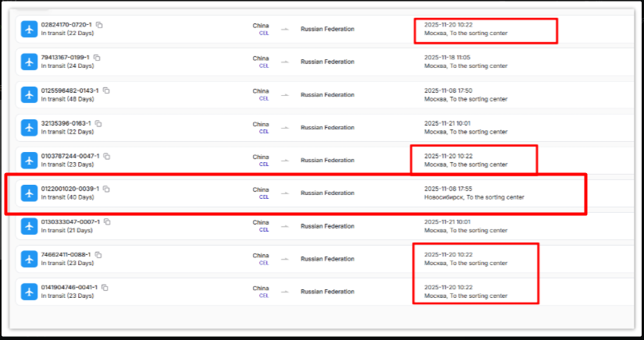Copy tracking number 02824170-0720-1
The image size is (644, 340).
tap(99, 25)
